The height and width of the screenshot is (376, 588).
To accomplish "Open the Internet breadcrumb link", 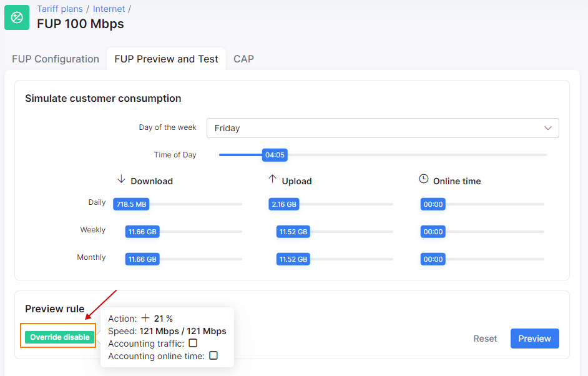I will 109,9.
